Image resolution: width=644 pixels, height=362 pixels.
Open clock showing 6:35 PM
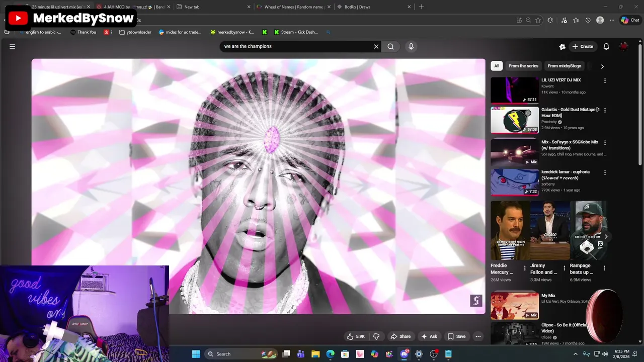click(622, 354)
